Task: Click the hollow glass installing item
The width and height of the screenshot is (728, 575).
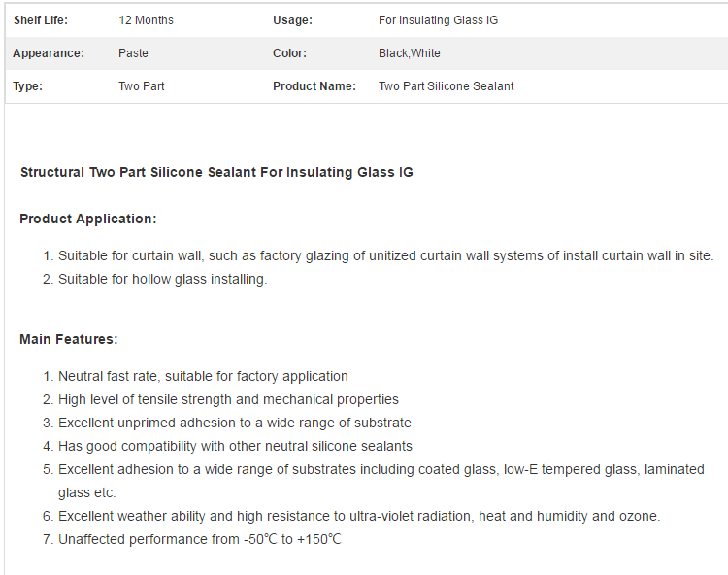Action: click(162, 279)
